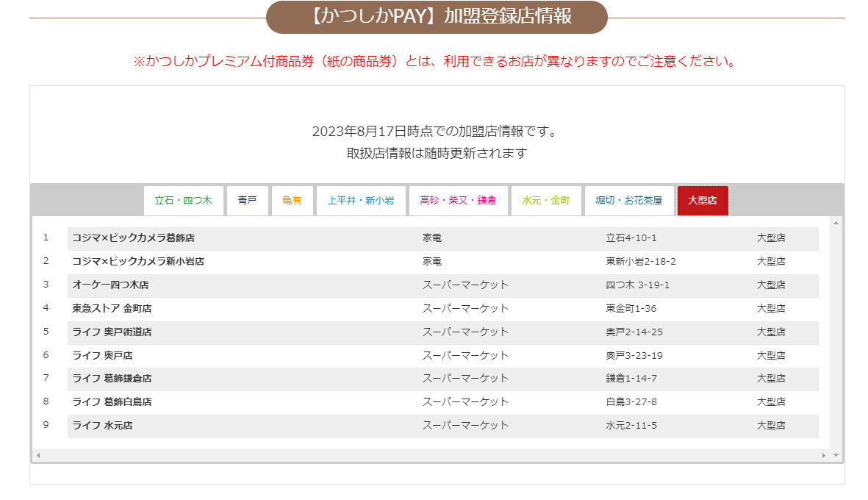This screenshot has width=868, height=500.
Task: Click the scroll right arrow below the table
Action: click(x=824, y=456)
